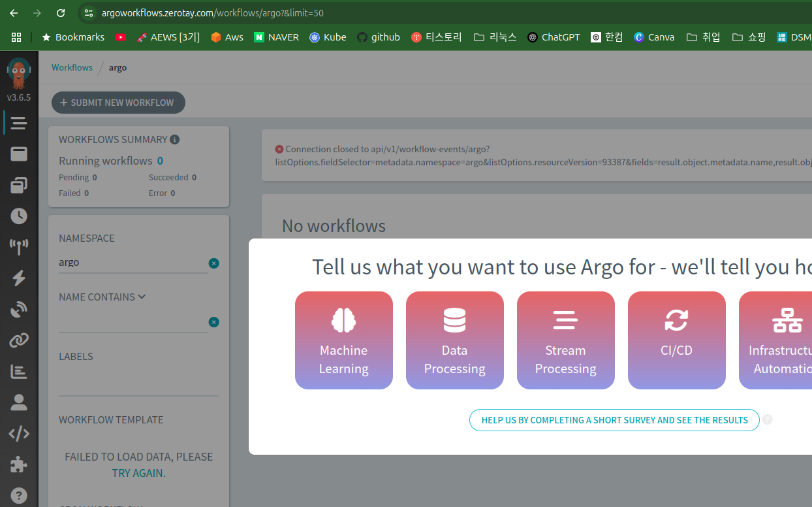Click the argo breadcrumb text
This screenshot has width=812, height=507.
(117, 67)
